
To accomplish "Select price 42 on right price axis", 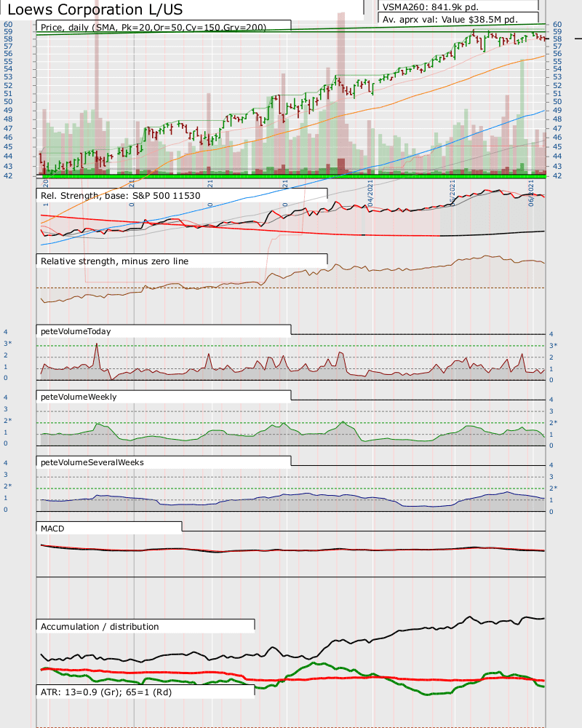I will point(557,175).
